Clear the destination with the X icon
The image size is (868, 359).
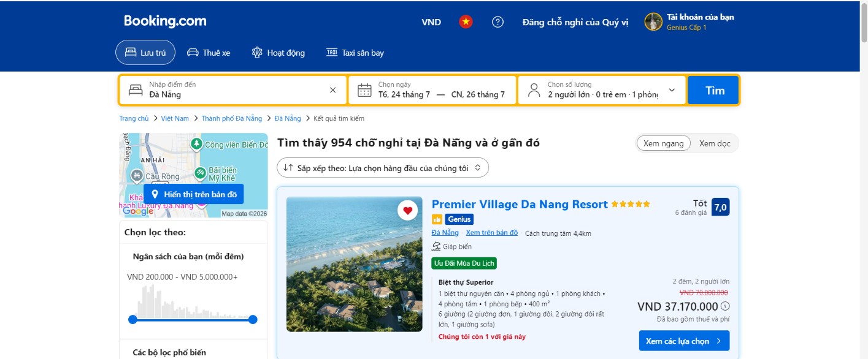333,90
